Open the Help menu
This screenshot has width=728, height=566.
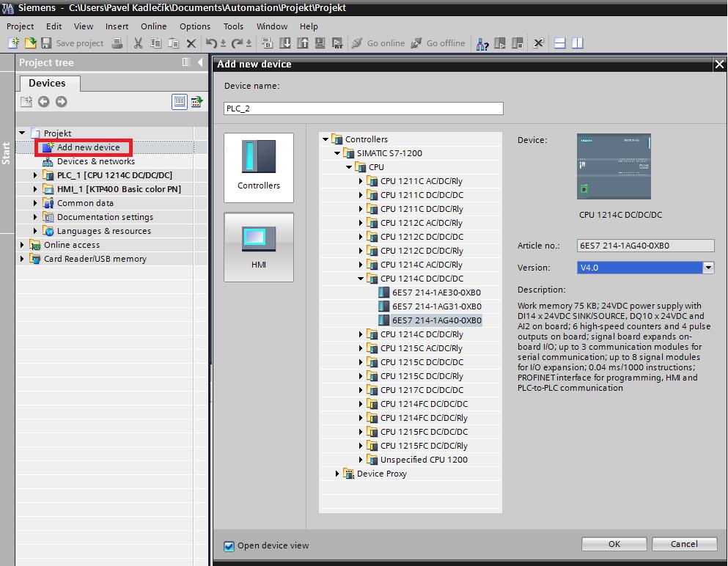(309, 26)
